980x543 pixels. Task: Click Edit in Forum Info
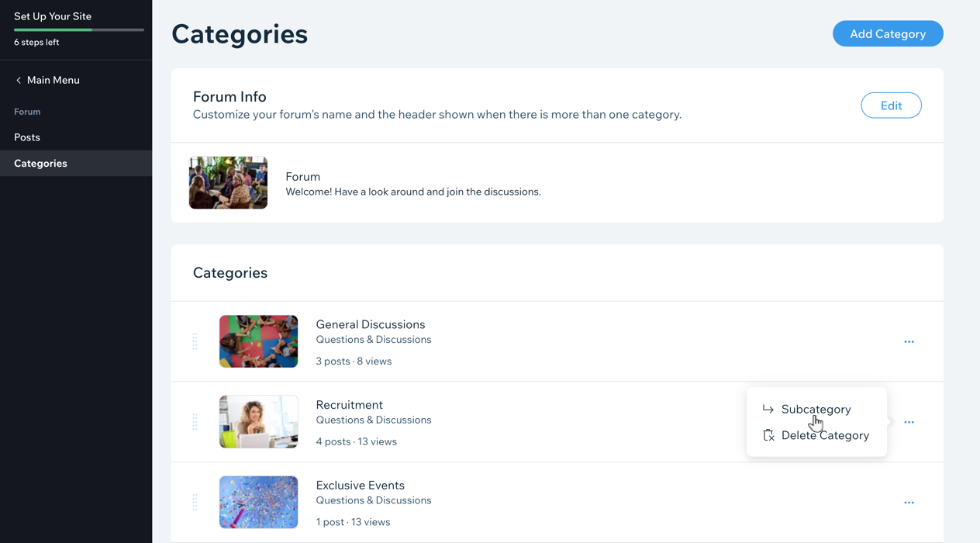point(891,105)
